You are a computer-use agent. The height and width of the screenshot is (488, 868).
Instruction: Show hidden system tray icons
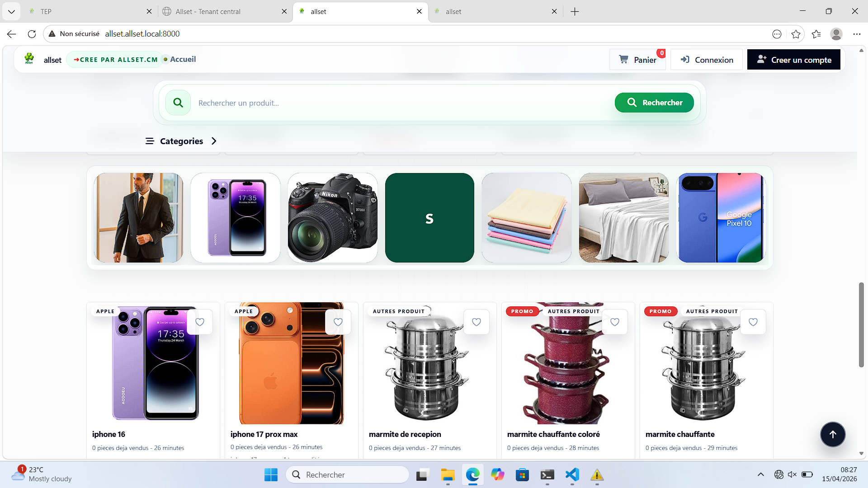761,474
